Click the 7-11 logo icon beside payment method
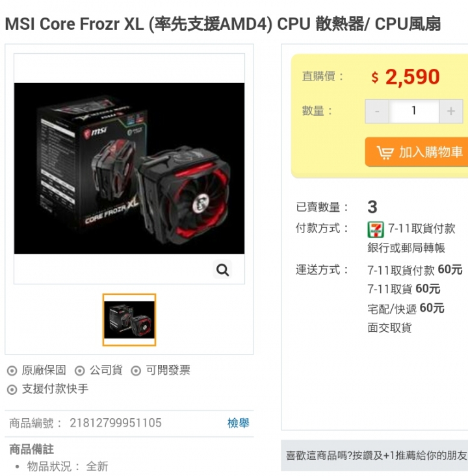Viewport: 468px width, 476px height. [x=376, y=229]
